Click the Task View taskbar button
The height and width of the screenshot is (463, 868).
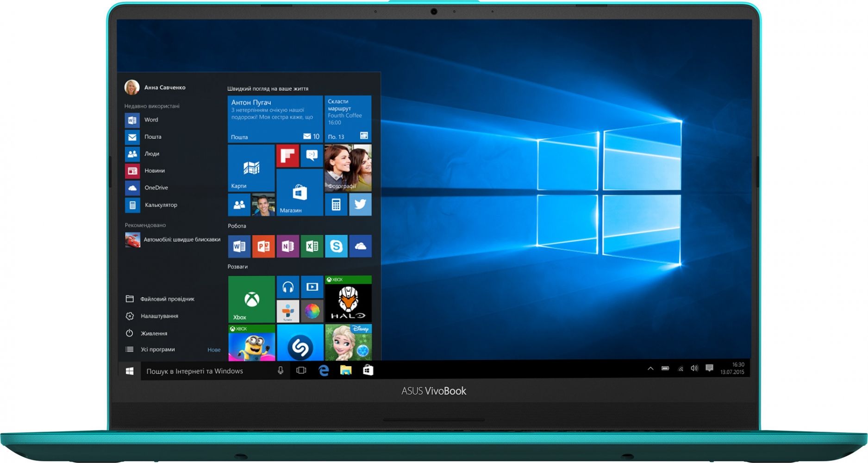coord(301,370)
